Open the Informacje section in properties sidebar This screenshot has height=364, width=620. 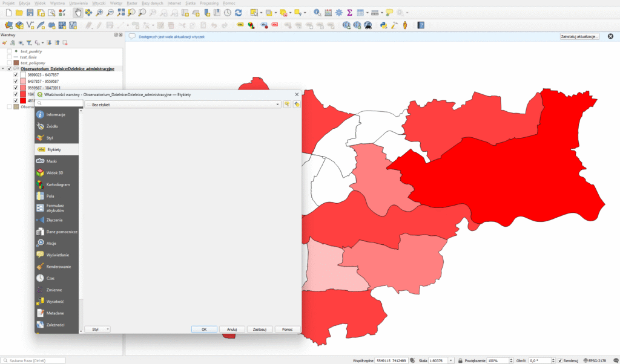tap(56, 114)
